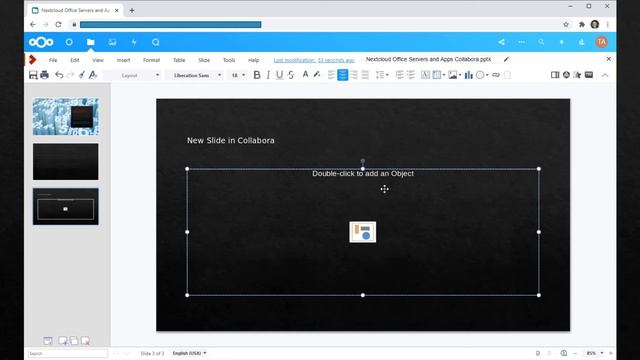Insert a basic shape

click(480, 75)
